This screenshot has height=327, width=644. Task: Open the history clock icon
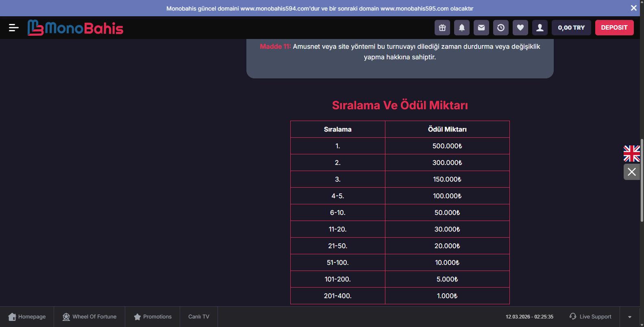(501, 28)
